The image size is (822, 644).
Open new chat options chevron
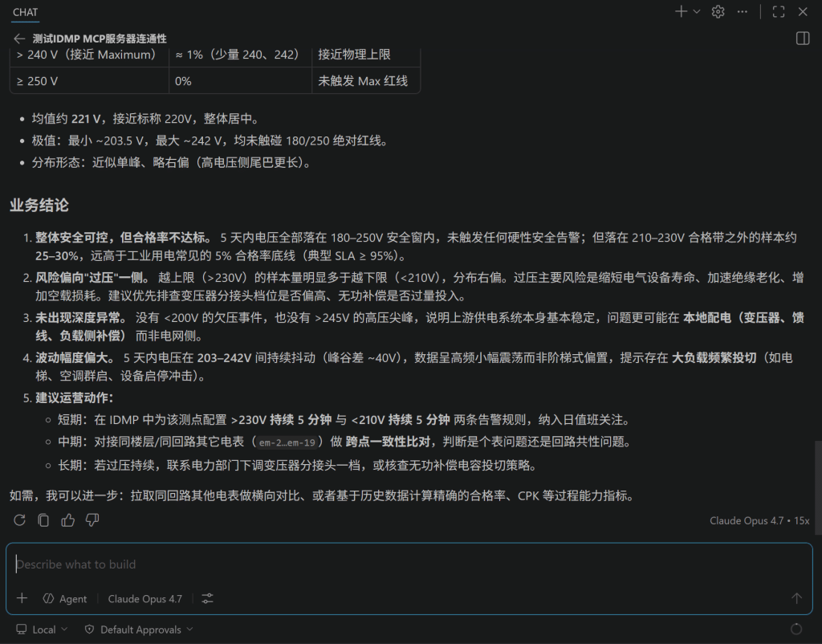click(x=697, y=11)
